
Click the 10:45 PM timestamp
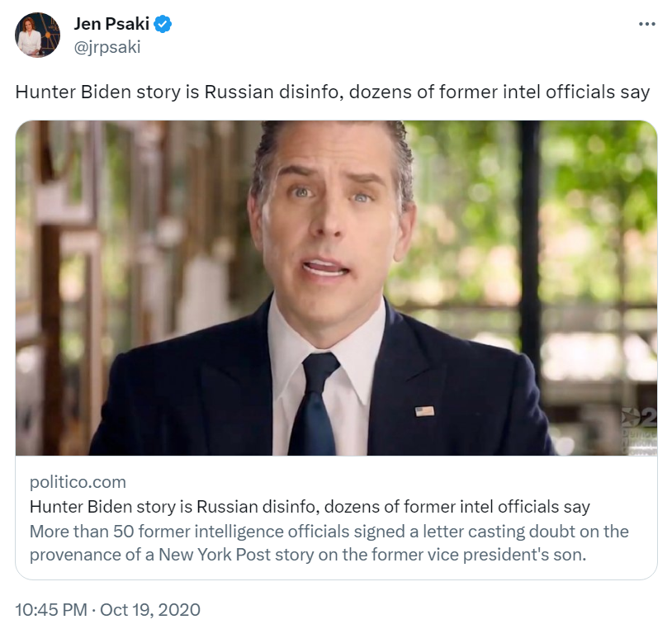[x=50, y=610]
